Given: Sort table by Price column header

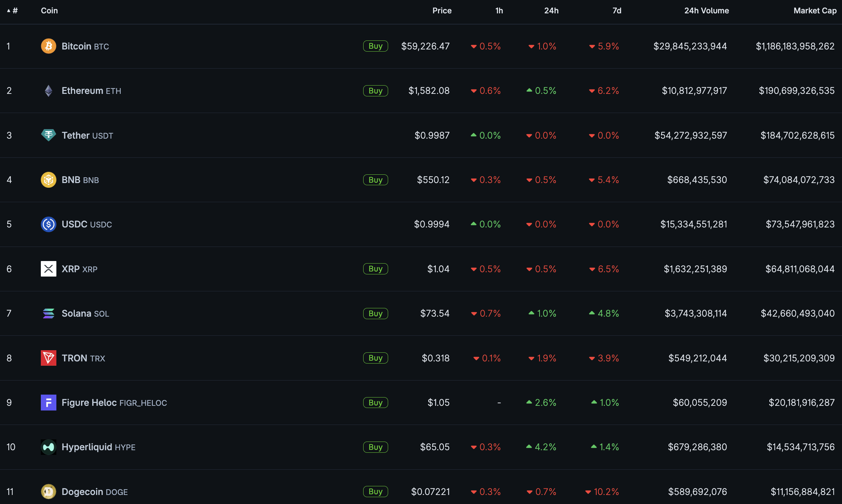Looking at the screenshot, I should click(x=442, y=10).
